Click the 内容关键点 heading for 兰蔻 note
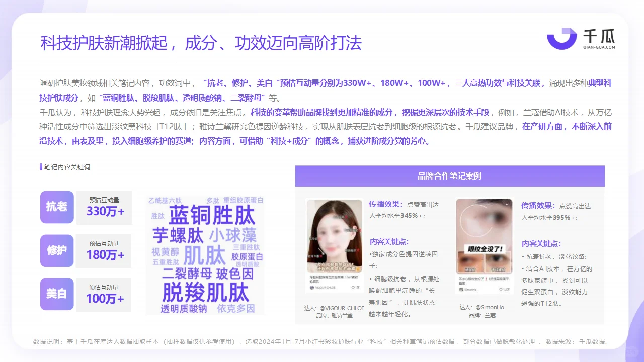 (x=541, y=243)
